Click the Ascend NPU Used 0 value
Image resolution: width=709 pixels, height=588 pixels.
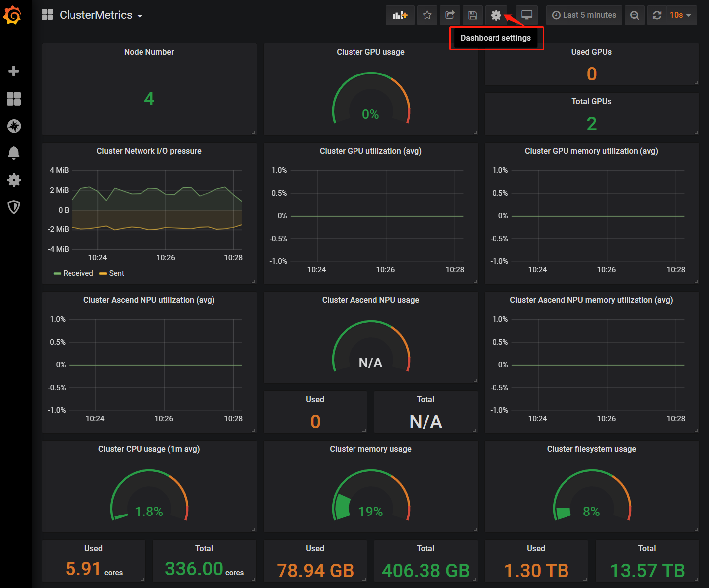[x=315, y=422]
